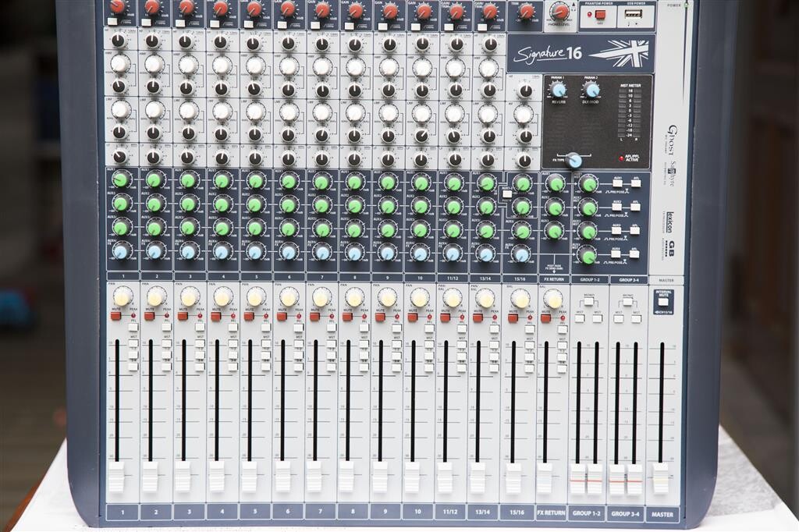Grab the right fader of Group 3-4
This screenshot has height=532, width=799.
pyautogui.click(x=635, y=480)
